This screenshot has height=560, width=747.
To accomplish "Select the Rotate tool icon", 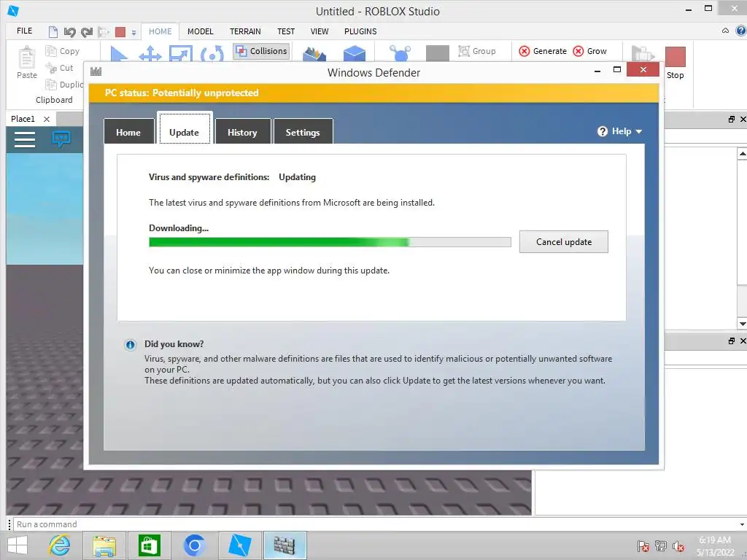I will (x=212, y=53).
